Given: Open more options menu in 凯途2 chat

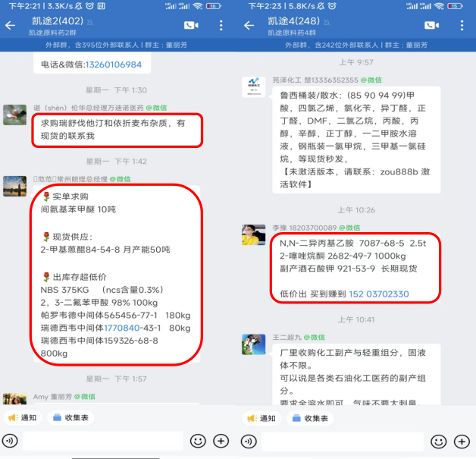Looking at the screenshot, I should coord(221,25).
